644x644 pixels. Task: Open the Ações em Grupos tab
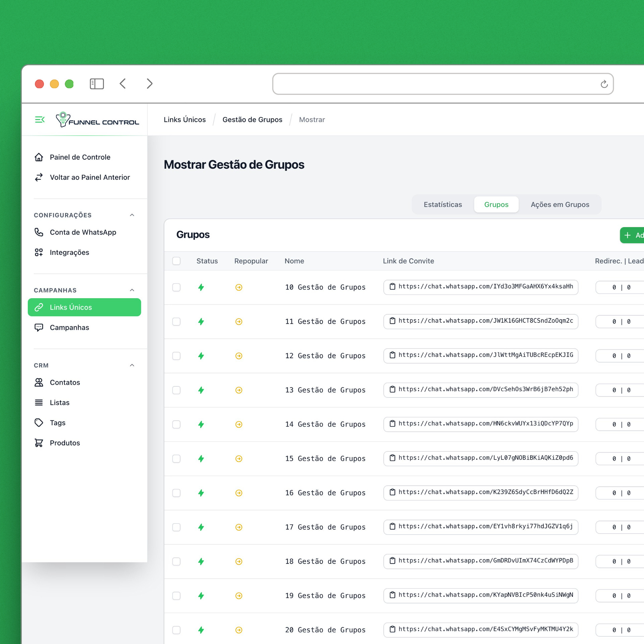tap(560, 205)
